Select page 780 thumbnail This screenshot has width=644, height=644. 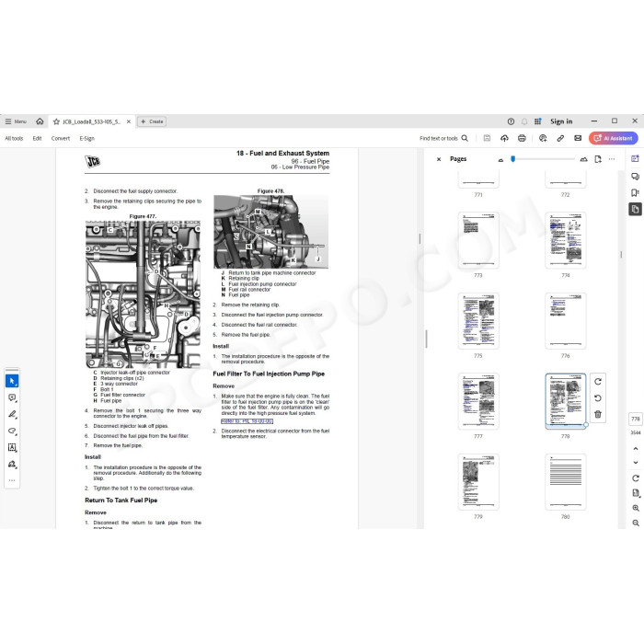566,481
